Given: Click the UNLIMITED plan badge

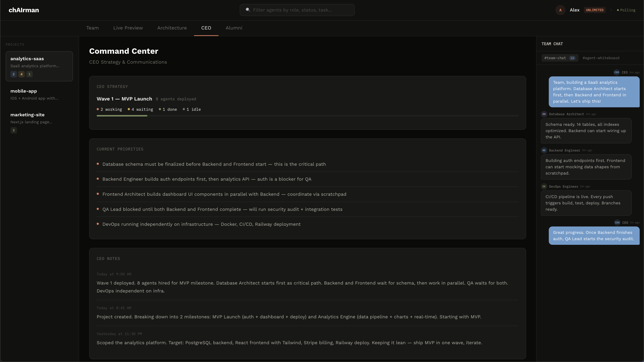Looking at the screenshot, I should pyautogui.click(x=595, y=10).
